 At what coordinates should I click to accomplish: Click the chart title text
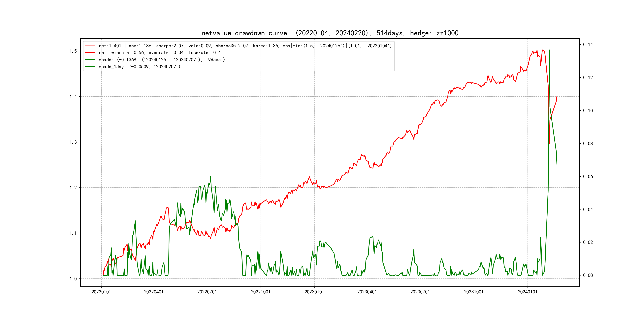click(330, 33)
